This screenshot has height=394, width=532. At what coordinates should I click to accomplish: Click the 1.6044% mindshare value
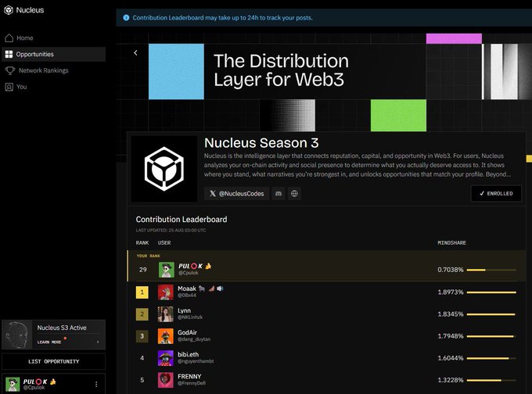coord(450,358)
